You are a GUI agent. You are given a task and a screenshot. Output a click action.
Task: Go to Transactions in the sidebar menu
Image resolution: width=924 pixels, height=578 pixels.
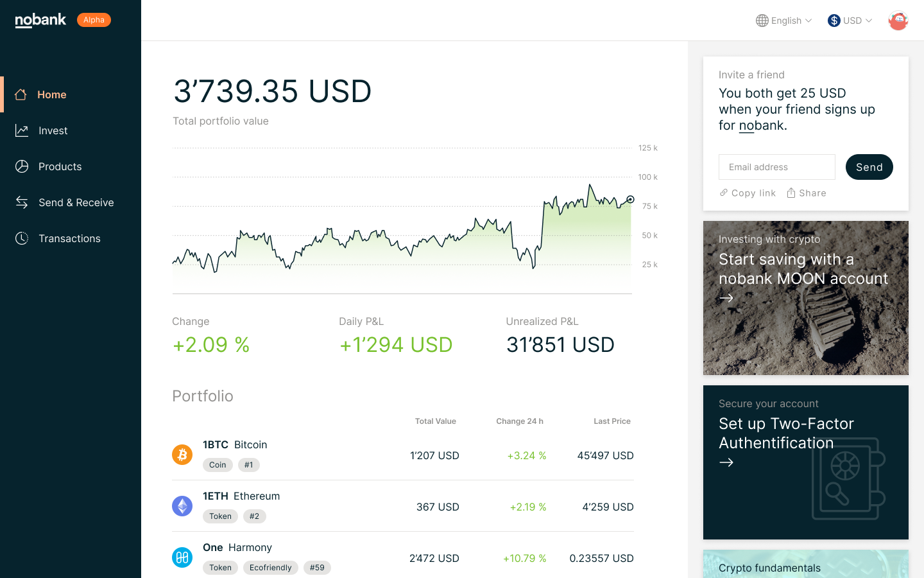tap(71, 238)
